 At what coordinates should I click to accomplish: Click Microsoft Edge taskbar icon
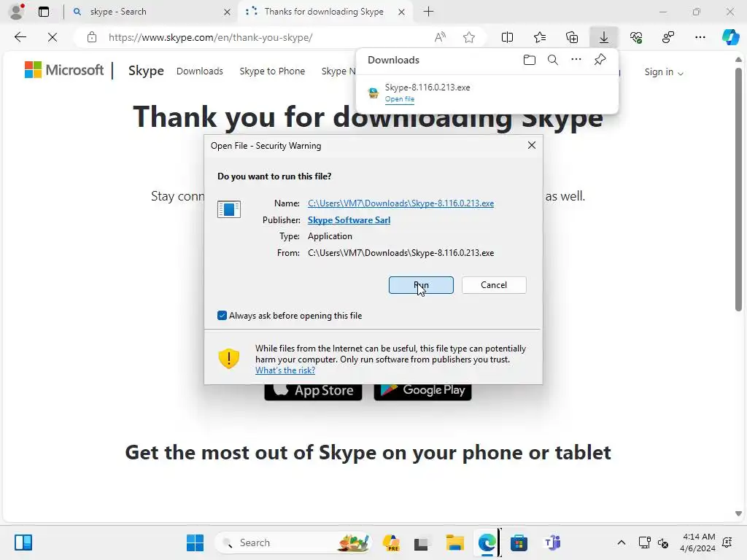[487, 542]
